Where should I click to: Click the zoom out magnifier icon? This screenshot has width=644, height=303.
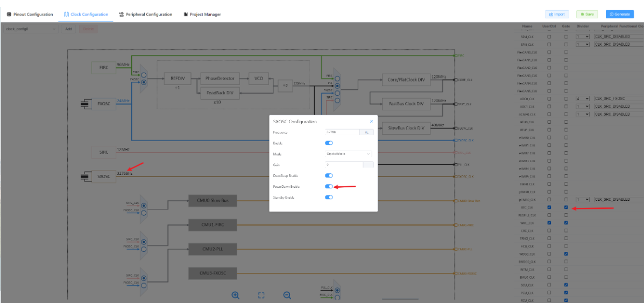coord(287,295)
